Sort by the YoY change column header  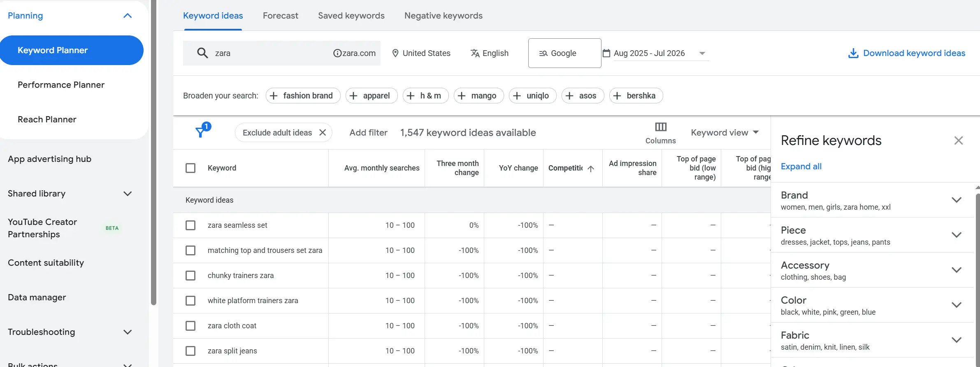pyautogui.click(x=518, y=168)
